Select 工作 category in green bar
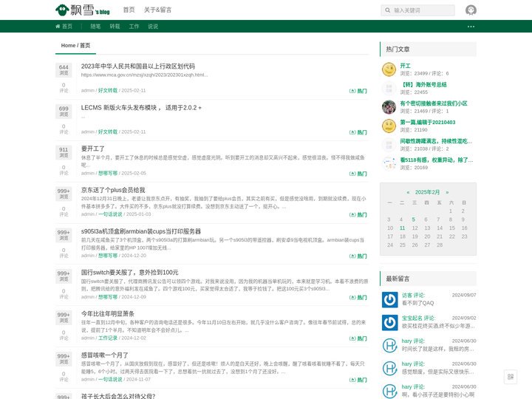 click(x=134, y=27)
